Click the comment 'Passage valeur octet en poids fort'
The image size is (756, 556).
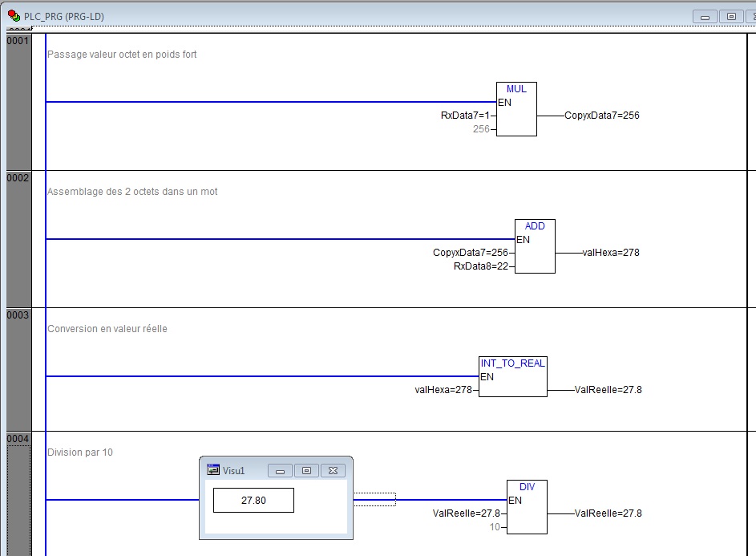[x=122, y=55]
